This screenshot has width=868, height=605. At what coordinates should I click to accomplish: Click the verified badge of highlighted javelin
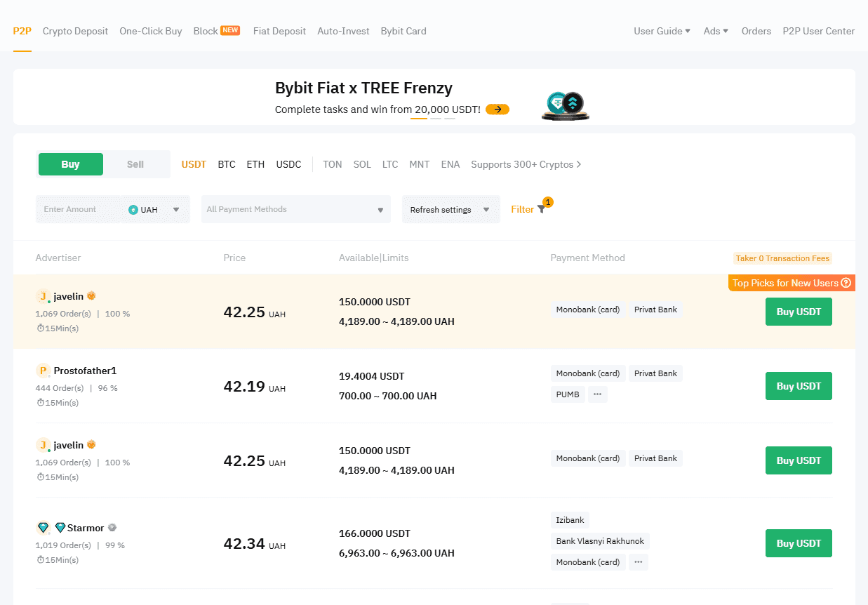91,296
